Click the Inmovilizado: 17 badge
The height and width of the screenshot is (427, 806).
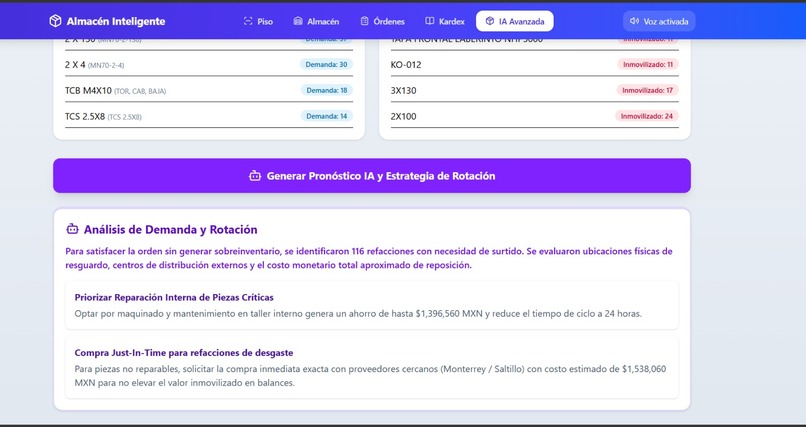[x=647, y=90]
